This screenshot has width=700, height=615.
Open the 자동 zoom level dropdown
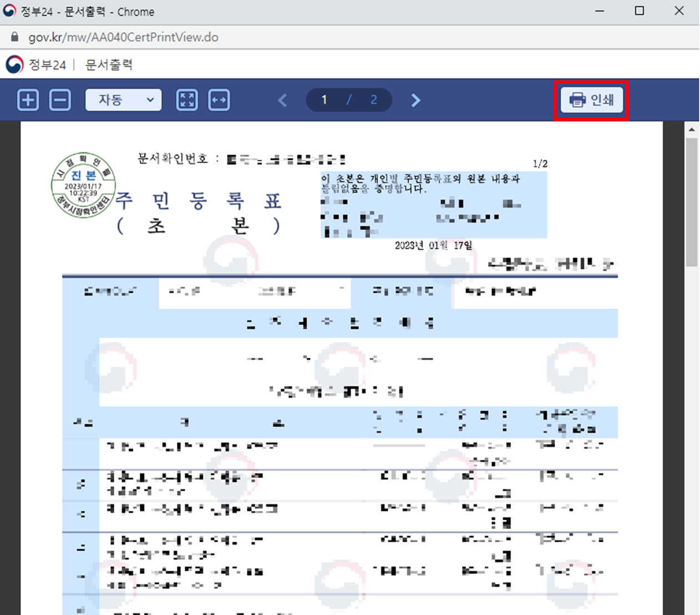pos(124,100)
